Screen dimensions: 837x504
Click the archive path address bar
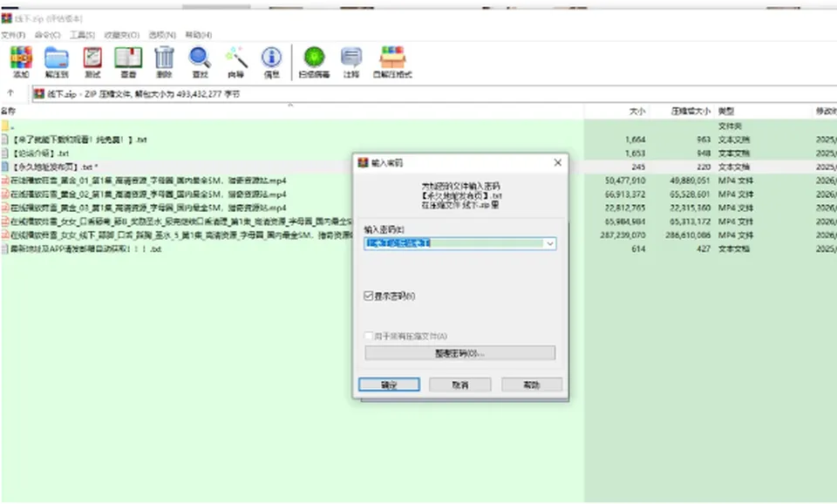click(x=434, y=94)
